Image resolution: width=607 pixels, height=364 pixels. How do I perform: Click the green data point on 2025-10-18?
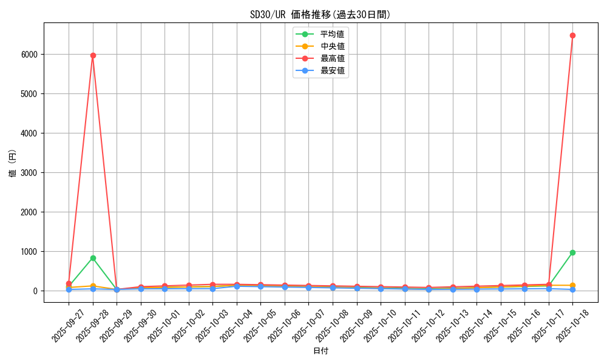point(572,251)
